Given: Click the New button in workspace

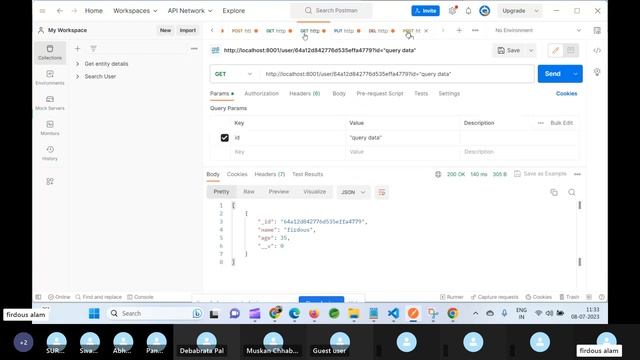Looking at the screenshot, I should pyautogui.click(x=165, y=30).
